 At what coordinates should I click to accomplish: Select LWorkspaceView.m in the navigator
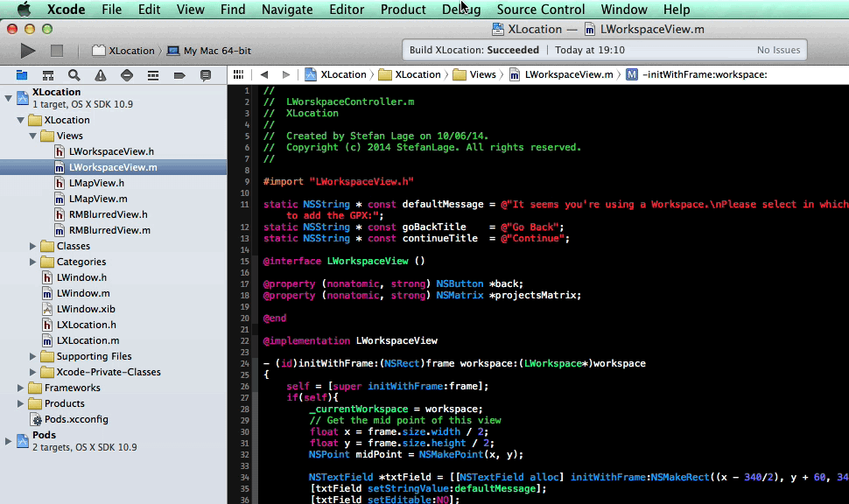click(113, 167)
